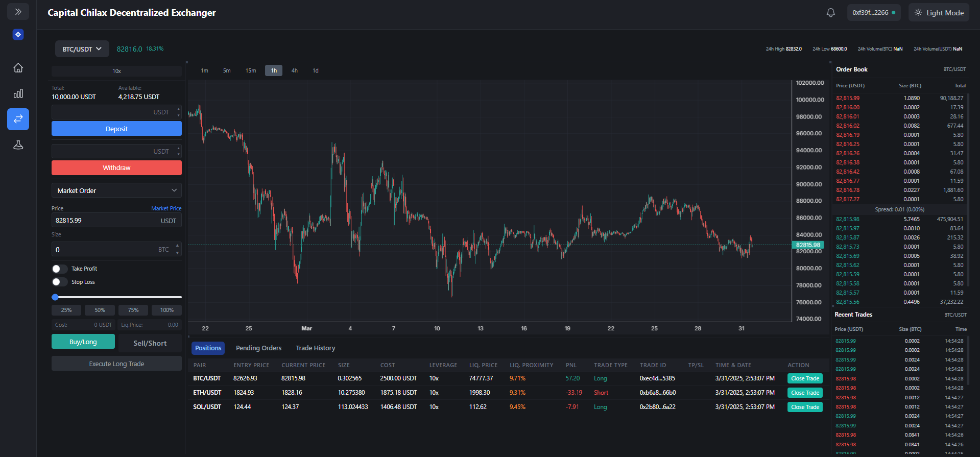Open the flask lab icon
This screenshot has height=457, width=980.
click(x=18, y=145)
